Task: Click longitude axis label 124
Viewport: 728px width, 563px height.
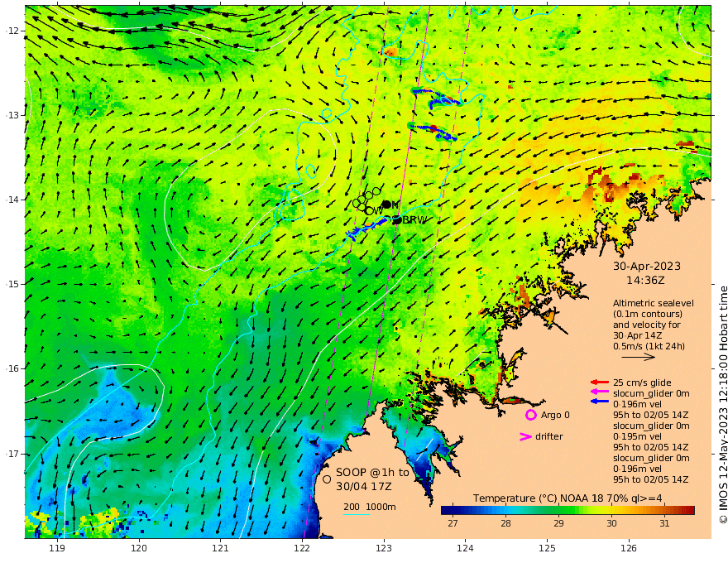Action: 465,549
